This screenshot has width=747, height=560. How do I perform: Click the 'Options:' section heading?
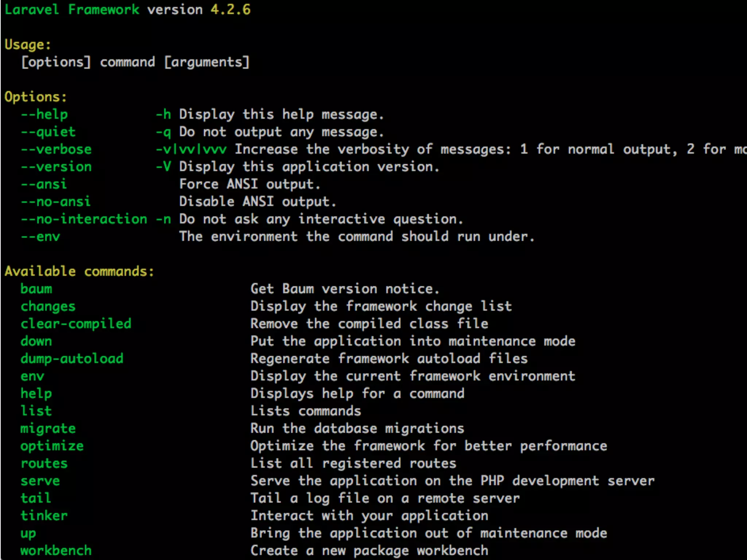tap(36, 97)
